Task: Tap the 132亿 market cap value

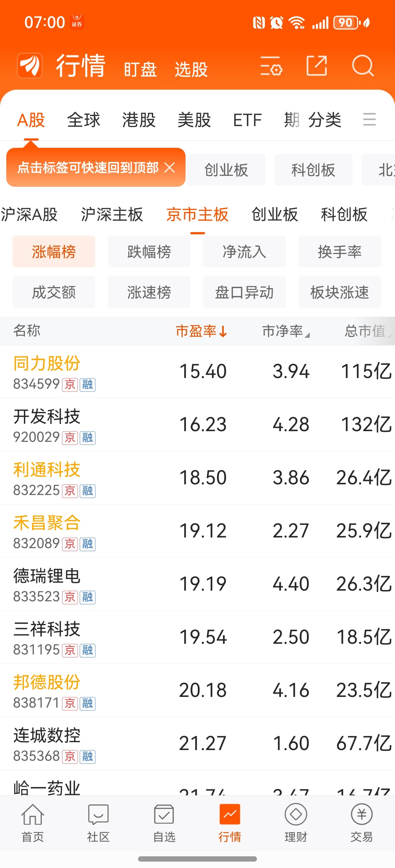Action: click(366, 424)
